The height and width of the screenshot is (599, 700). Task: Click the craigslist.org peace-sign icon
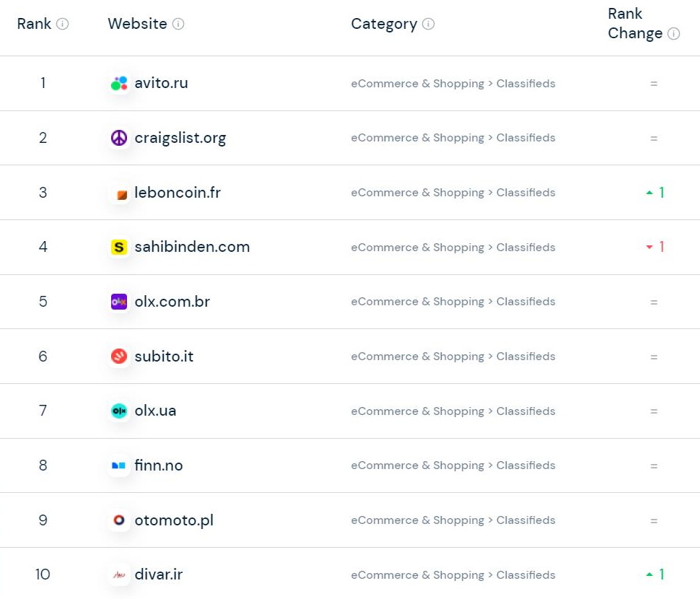point(119,138)
